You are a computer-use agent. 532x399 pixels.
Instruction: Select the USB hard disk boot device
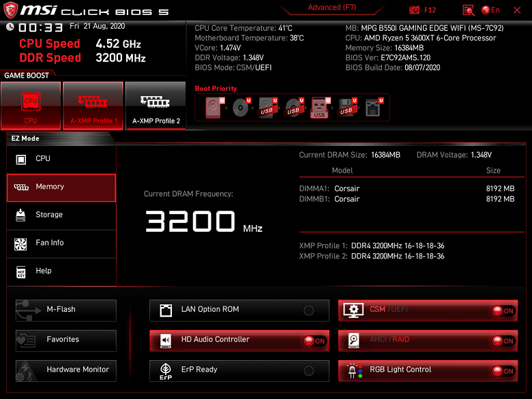267,108
